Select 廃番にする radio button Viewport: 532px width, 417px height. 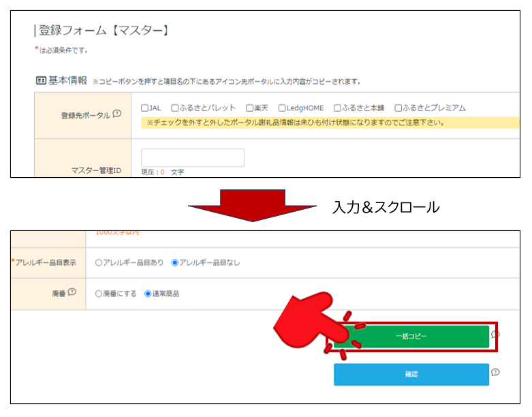(99, 294)
